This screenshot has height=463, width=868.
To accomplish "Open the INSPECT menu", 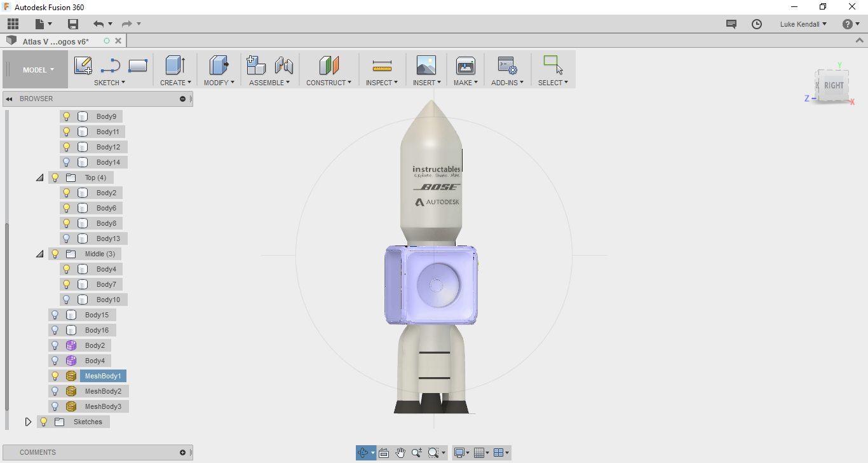I will point(382,83).
